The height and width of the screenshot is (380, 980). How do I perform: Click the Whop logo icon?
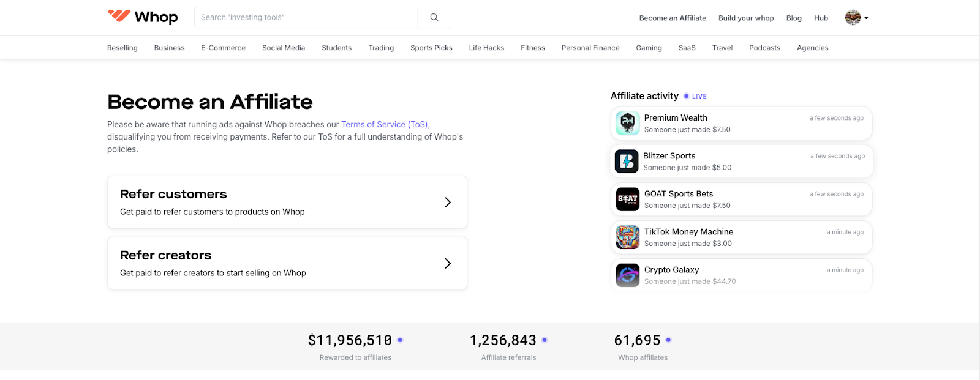coord(119,16)
